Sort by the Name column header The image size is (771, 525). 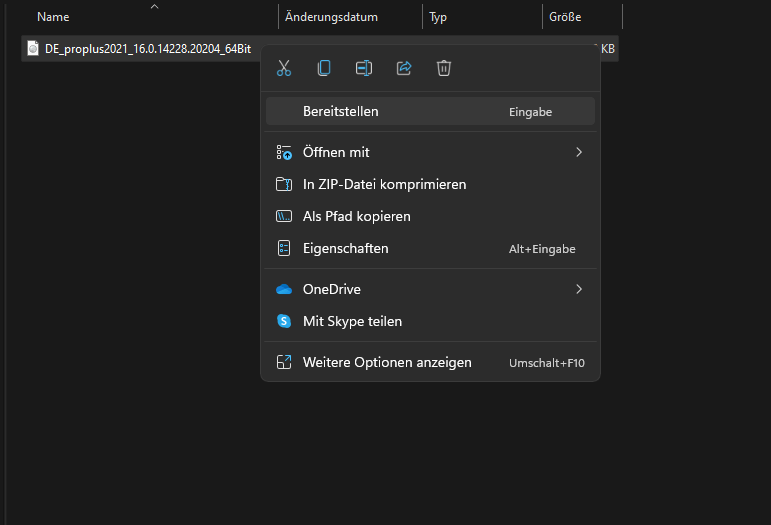click(53, 17)
